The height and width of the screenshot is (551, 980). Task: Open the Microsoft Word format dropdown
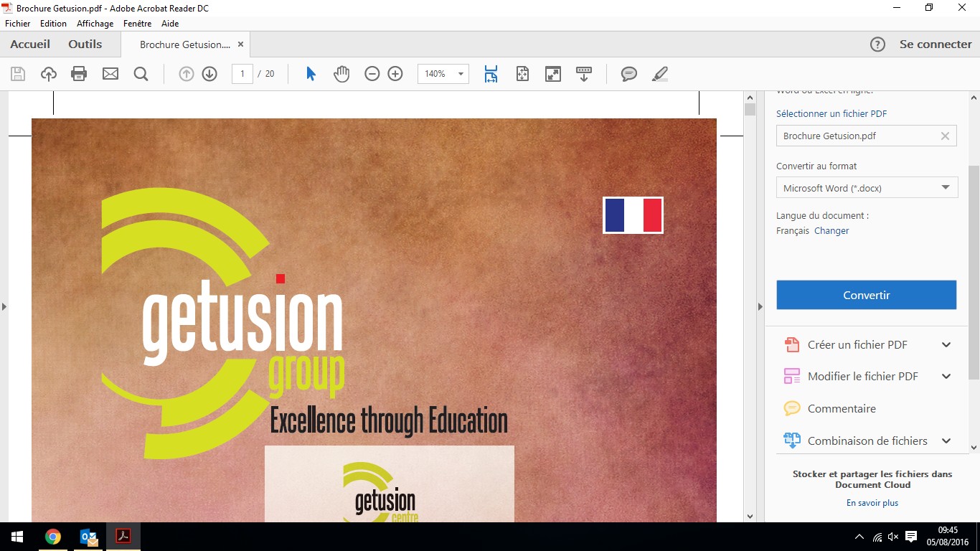(866, 188)
